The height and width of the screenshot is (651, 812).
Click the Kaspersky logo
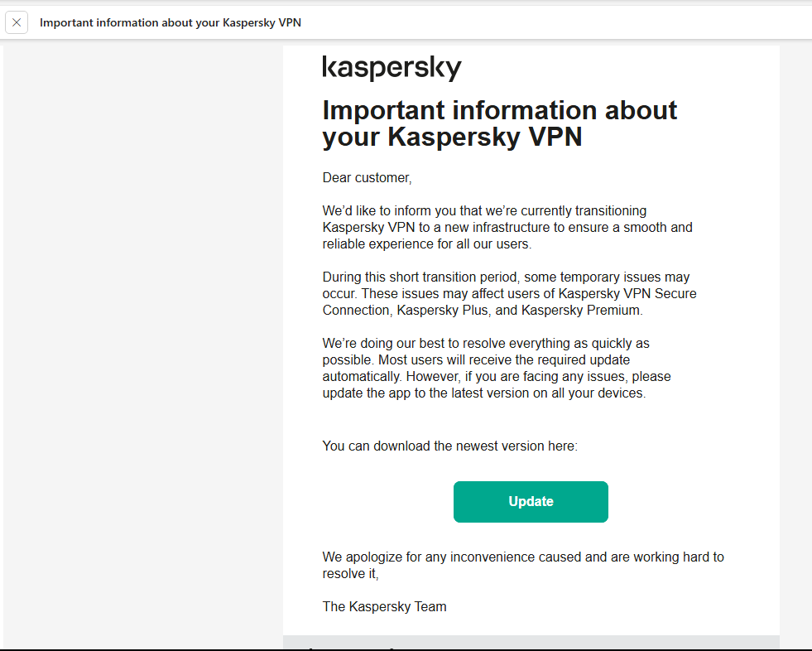point(392,68)
